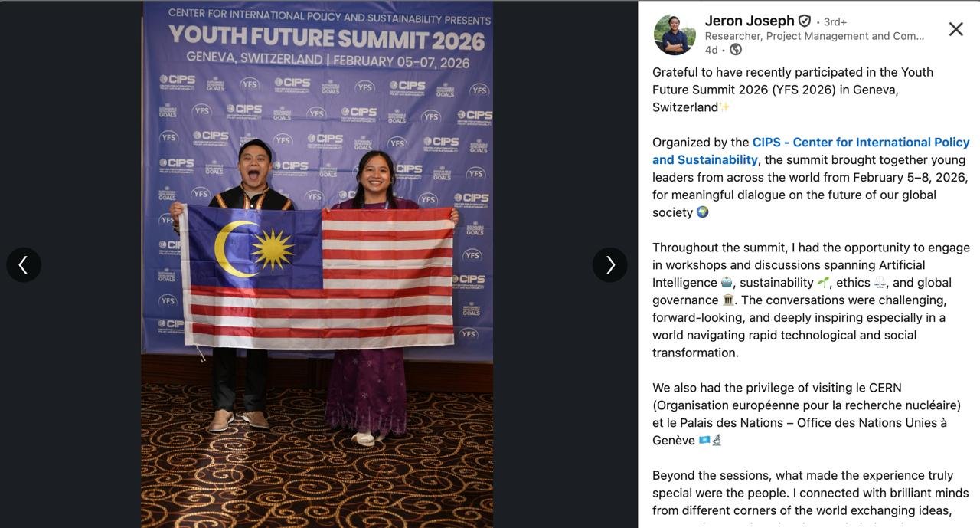
Task: Click the Malaysian flag photo
Action: [317, 264]
